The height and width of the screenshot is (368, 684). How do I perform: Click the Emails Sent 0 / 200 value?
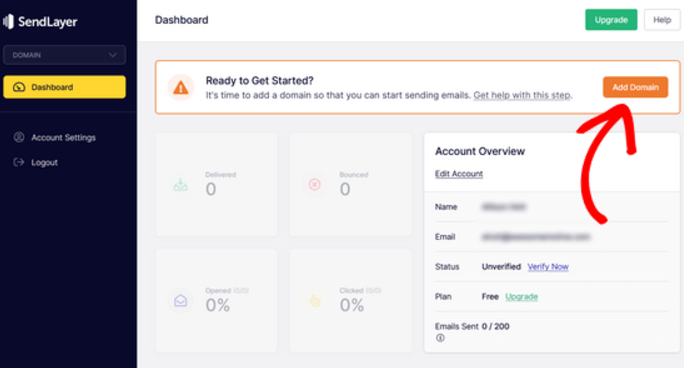click(x=496, y=326)
